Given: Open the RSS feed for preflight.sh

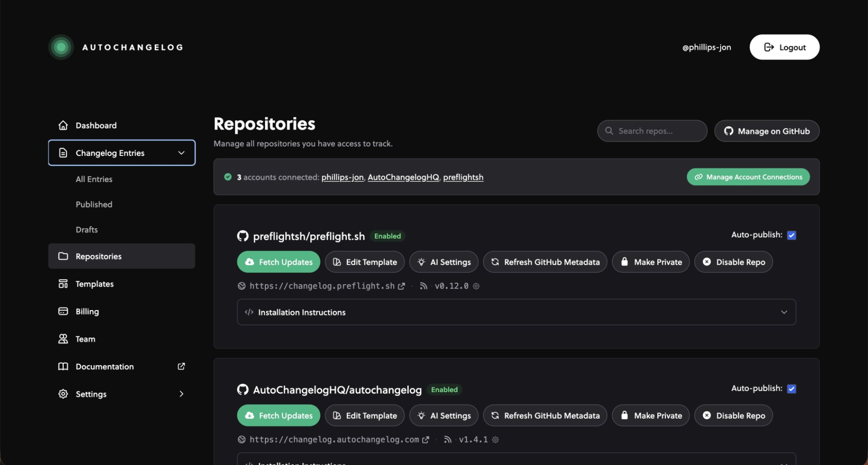Looking at the screenshot, I should point(424,285).
